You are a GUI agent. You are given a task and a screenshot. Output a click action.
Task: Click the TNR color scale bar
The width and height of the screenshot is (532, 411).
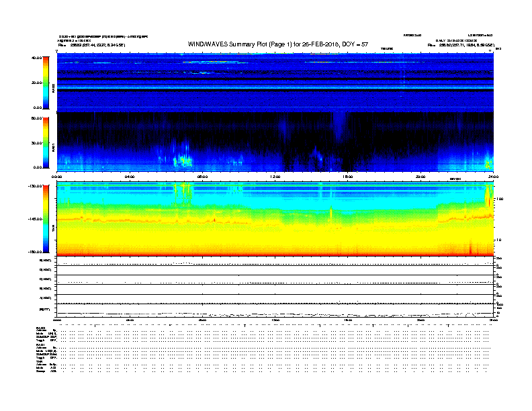tap(46, 219)
